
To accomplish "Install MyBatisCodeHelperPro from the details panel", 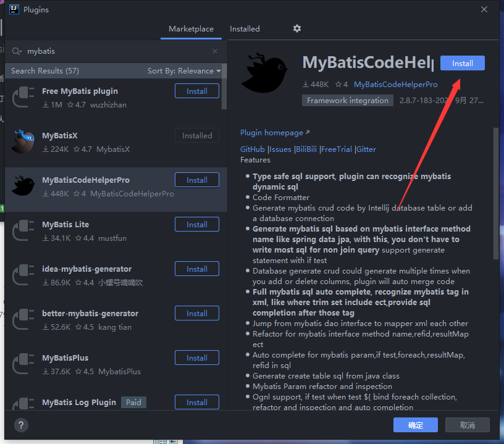I will [462, 64].
